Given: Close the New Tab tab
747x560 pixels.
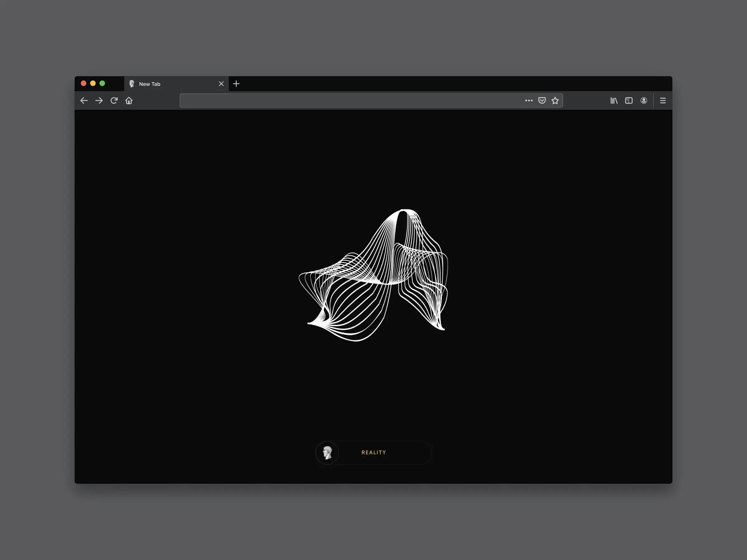Looking at the screenshot, I should pyautogui.click(x=221, y=84).
